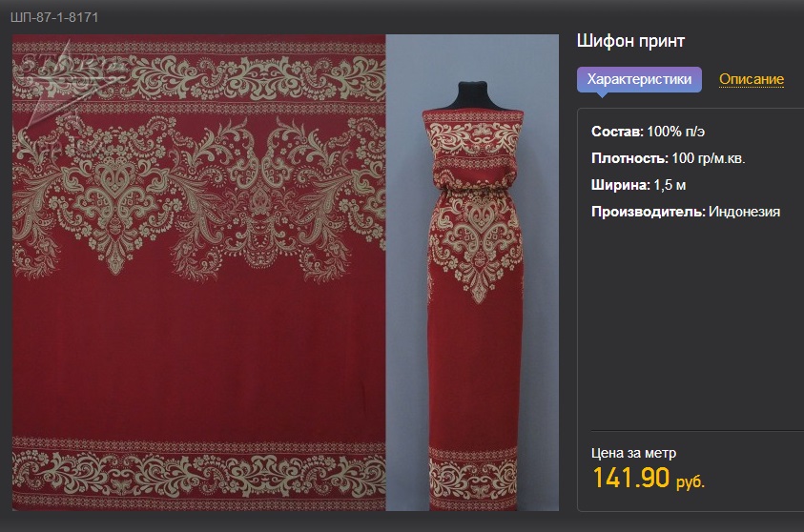The width and height of the screenshot is (804, 532).
Task: Open the Характеристики tab
Action: pos(639,79)
